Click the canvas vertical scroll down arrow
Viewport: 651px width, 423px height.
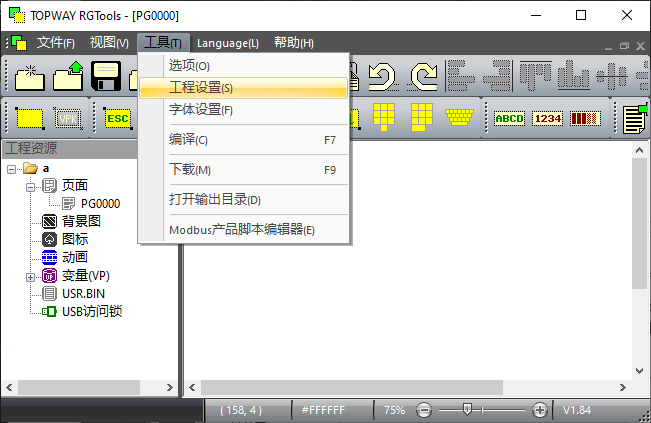click(639, 371)
